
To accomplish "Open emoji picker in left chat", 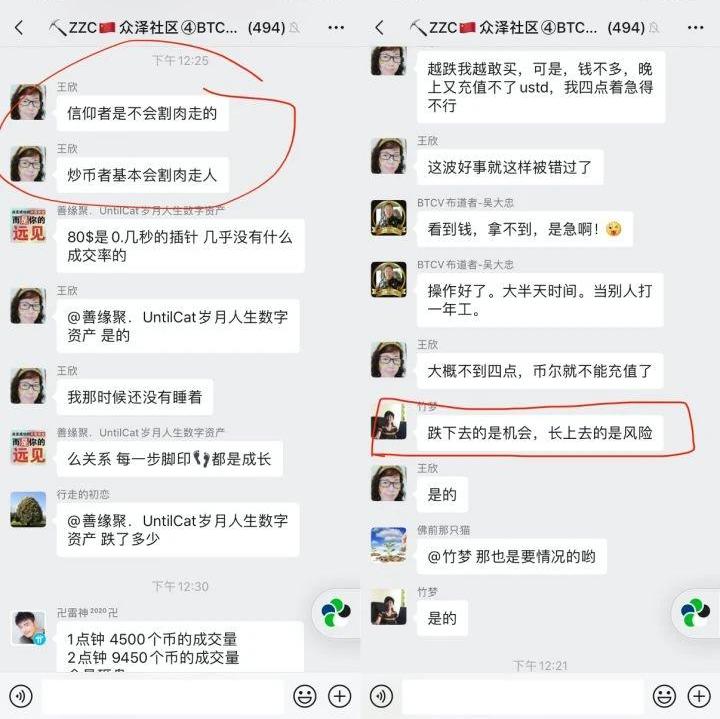I will coord(304,696).
